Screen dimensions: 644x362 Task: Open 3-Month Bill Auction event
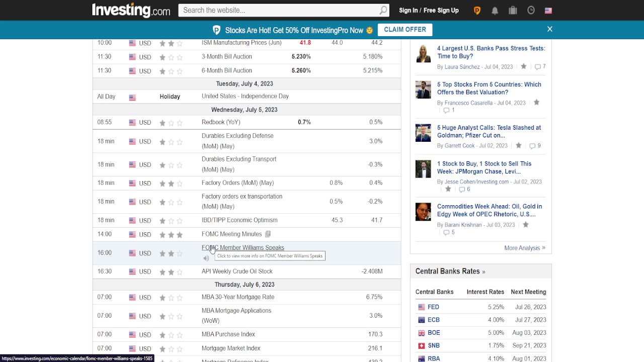click(227, 56)
